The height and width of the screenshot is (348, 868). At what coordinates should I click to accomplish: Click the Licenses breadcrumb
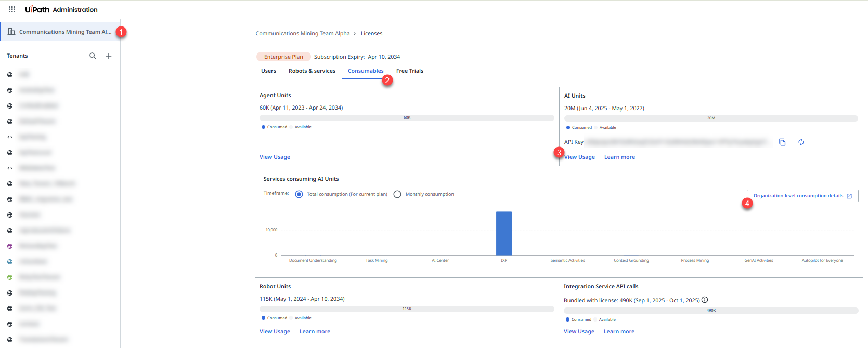371,33
